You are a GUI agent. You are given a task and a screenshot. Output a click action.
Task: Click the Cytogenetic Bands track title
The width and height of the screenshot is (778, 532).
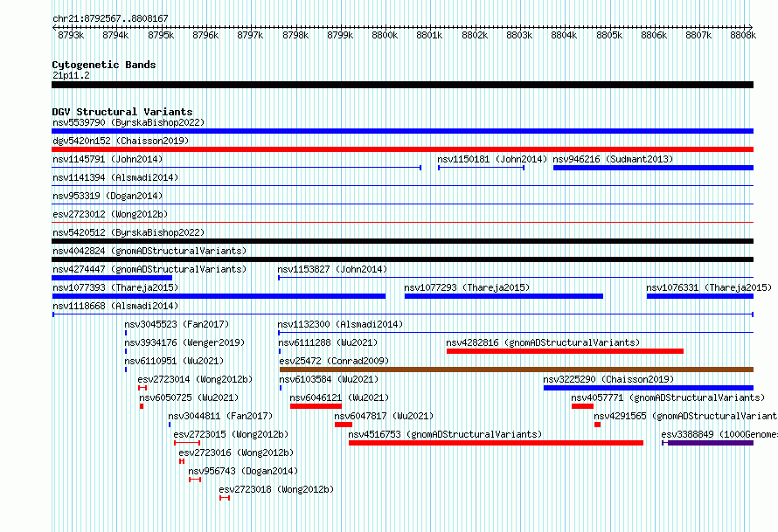click(x=104, y=65)
